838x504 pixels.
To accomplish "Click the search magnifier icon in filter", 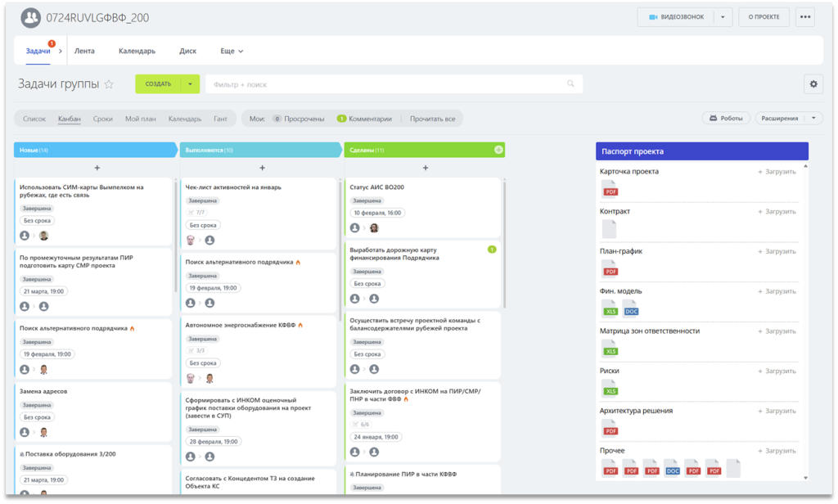I will [570, 84].
